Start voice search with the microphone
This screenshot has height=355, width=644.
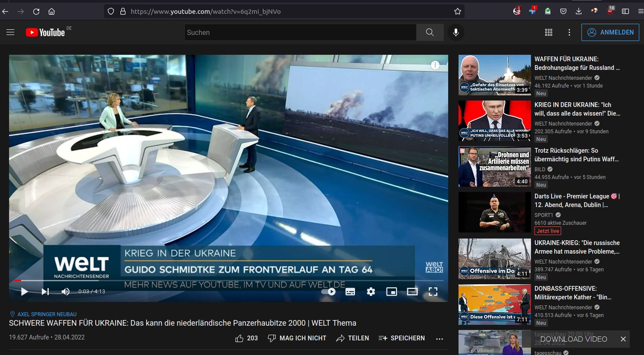(456, 32)
